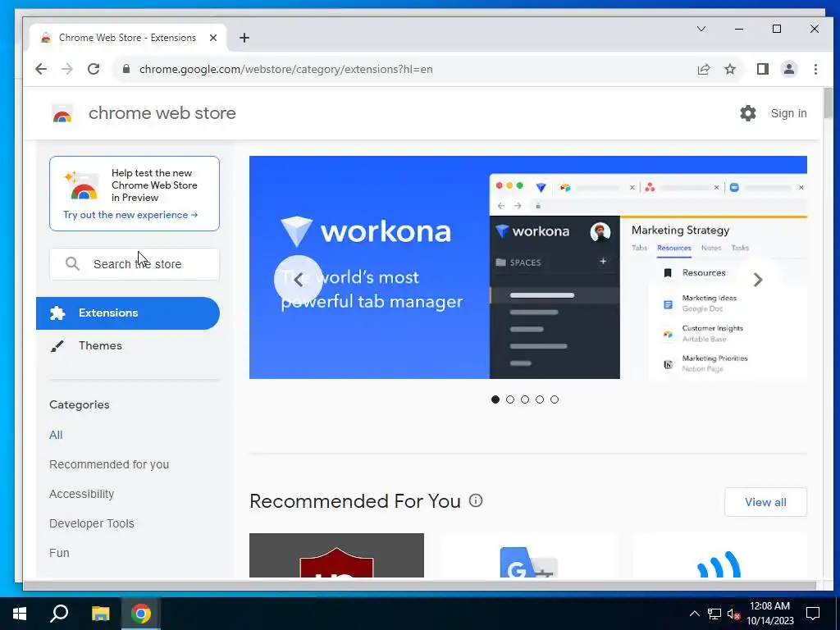The image size is (840, 630).
Task: Choose the Fun category
Action: 59,552
